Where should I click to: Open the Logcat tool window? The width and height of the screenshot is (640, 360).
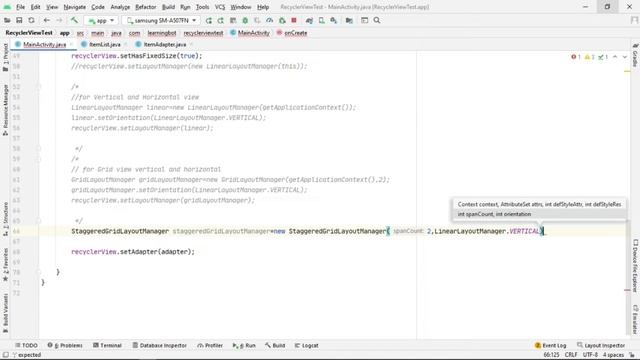point(307,345)
